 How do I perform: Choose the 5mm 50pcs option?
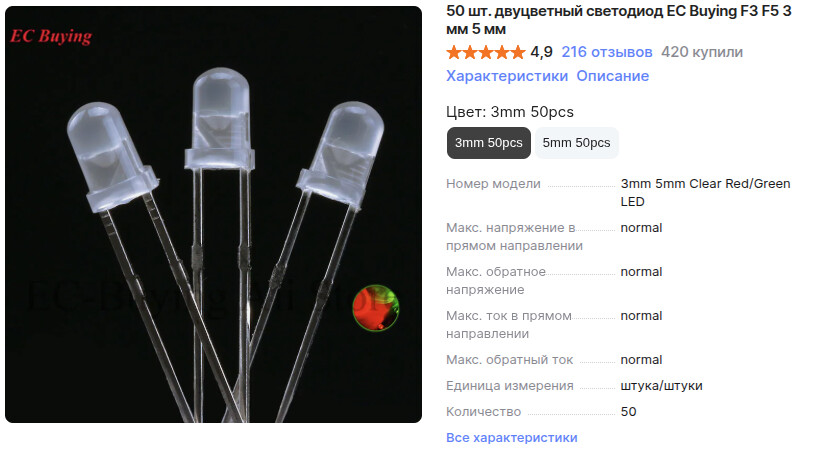point(576,143)
